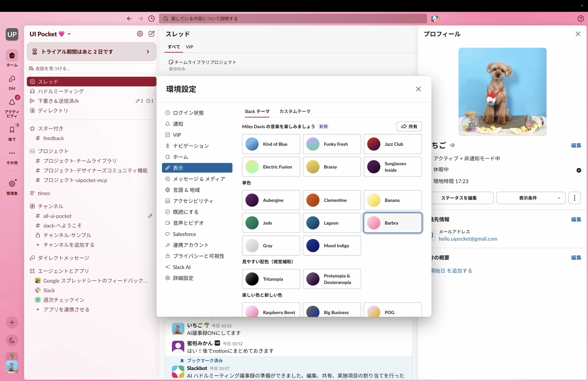Open profile more options three-dots button

(x=574, y=198)
